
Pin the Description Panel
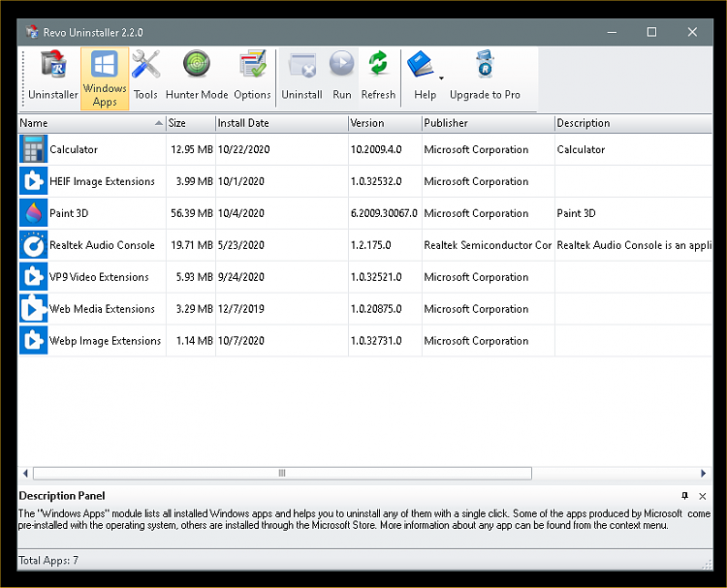click(684, 496)
